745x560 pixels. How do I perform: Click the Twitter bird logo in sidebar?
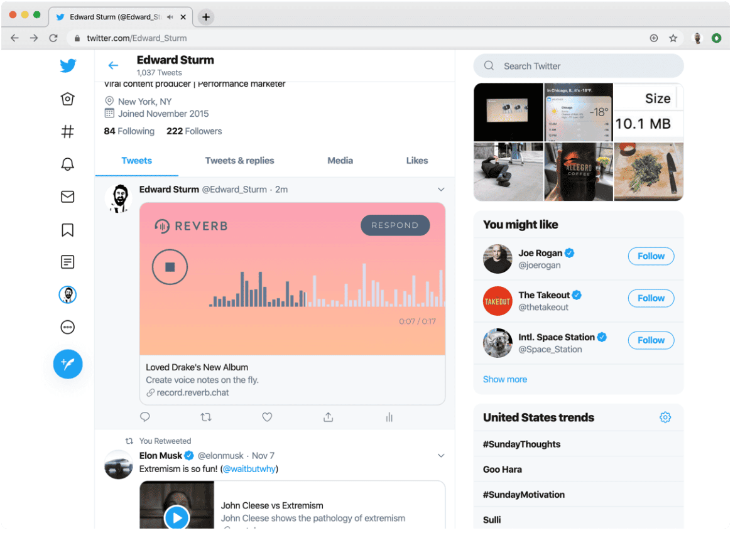pos(68,65)
